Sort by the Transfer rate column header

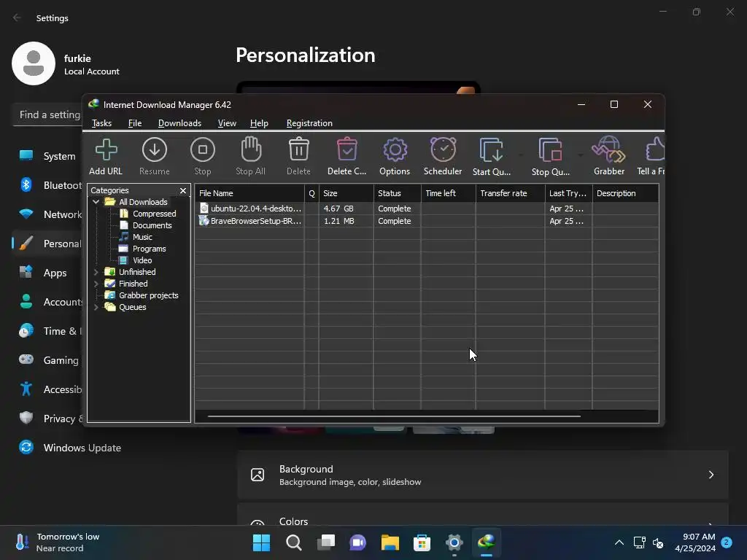pyautogui.click(x=510, y=193)
